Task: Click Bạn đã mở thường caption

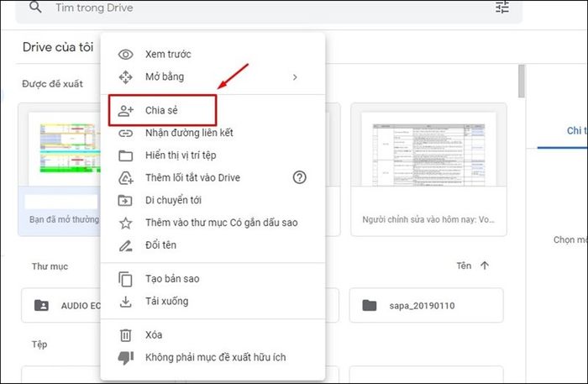Action: tap(65, 219)
